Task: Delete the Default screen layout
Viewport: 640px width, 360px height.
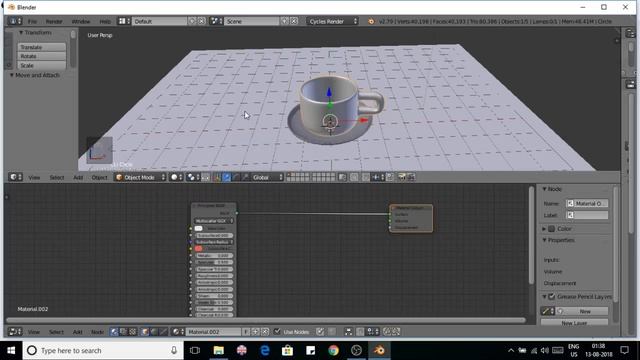Action: [201, 21]
